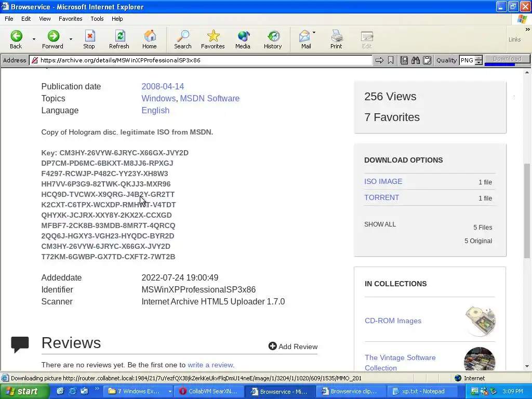Click the first quick launch icon beside Start
The width and height of the screenshot is (532, 399).
tap(60, 391)
